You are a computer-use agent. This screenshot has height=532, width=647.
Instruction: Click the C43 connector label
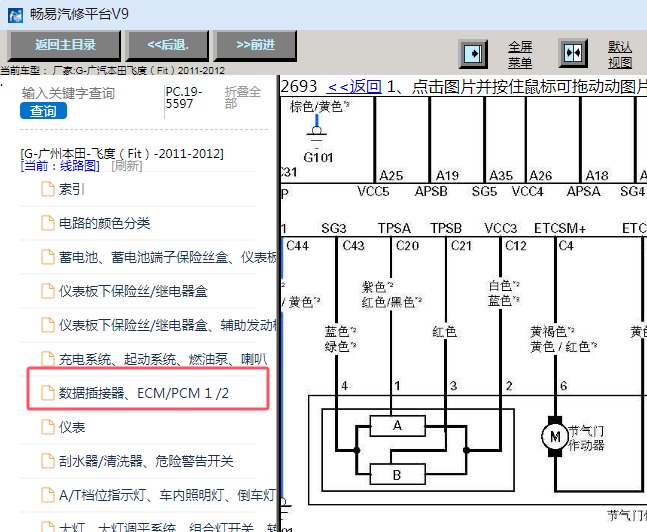(354, 246)
